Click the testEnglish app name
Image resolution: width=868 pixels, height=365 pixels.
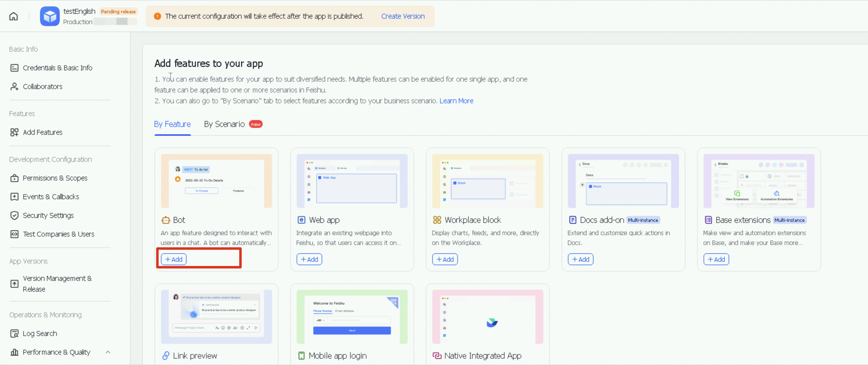(79, 11)
